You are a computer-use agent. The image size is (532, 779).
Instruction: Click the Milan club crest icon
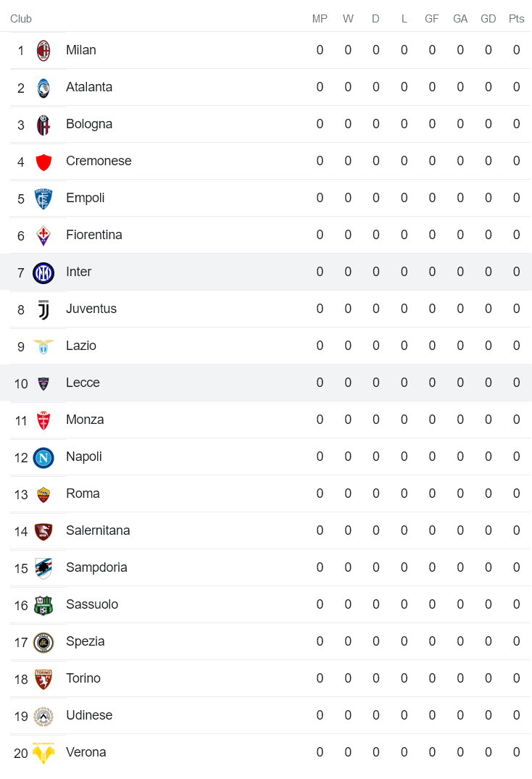click(x=43, y=51)
